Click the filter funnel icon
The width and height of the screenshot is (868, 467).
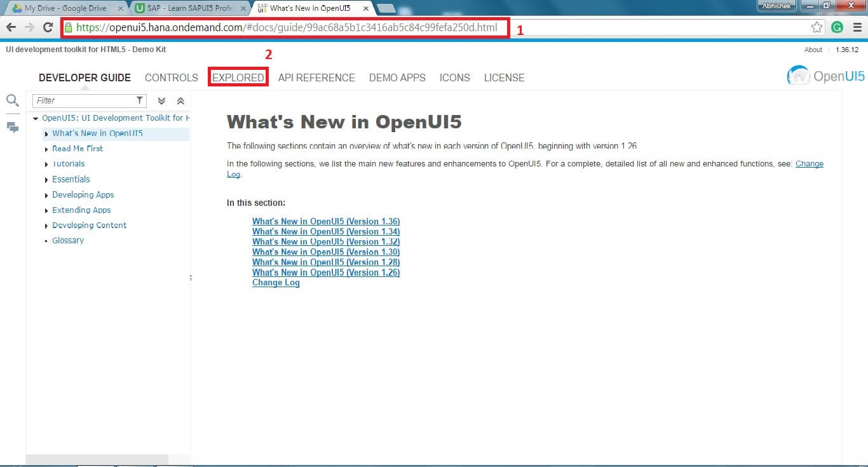tap(140, 100)
